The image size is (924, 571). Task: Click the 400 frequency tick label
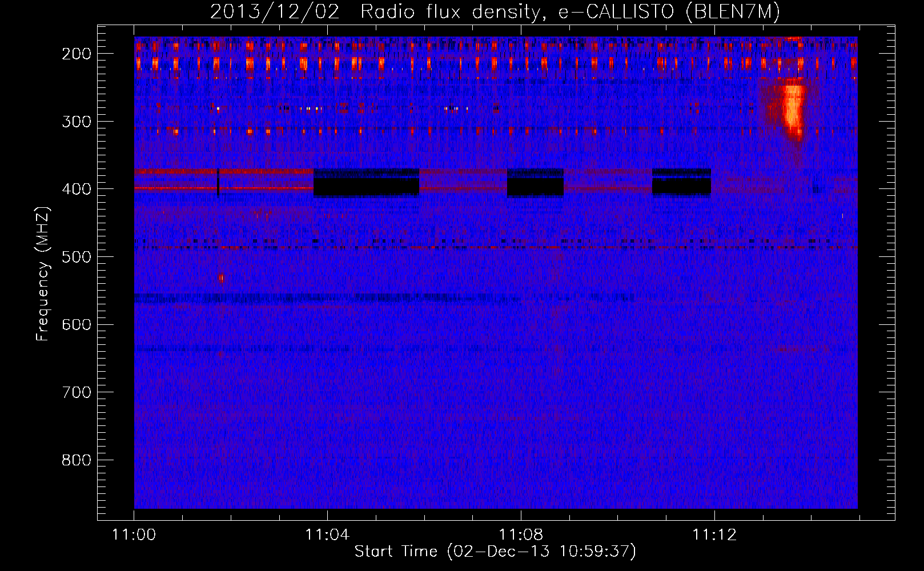pyautogui.click(x=77, y=189)
